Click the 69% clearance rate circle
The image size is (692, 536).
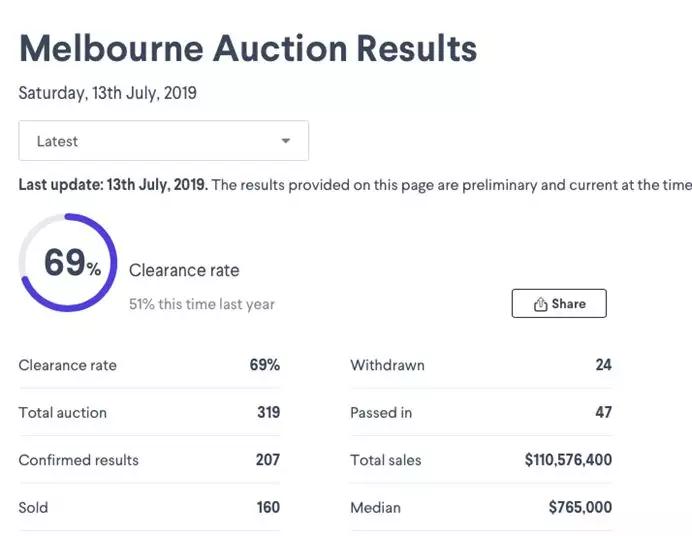point(68,263)
